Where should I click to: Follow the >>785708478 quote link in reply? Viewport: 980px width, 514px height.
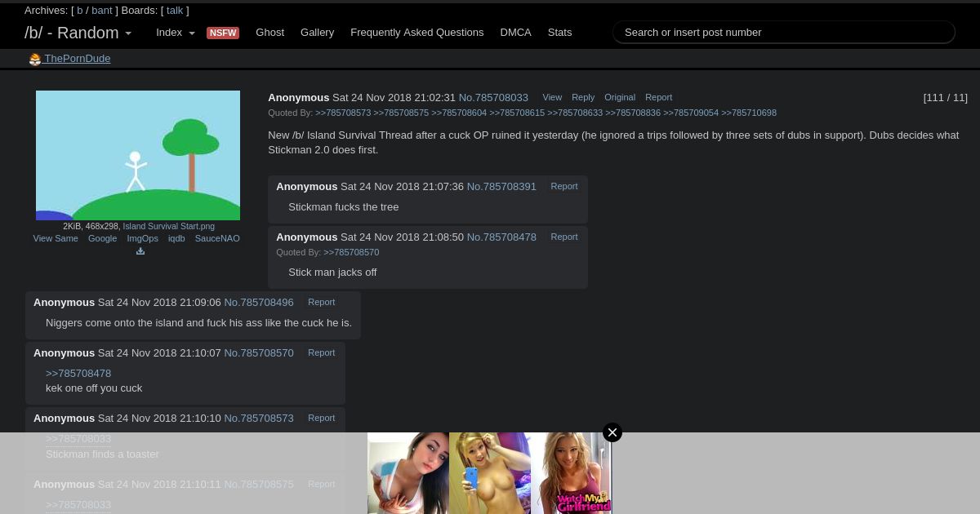click(x=78, y=374)
